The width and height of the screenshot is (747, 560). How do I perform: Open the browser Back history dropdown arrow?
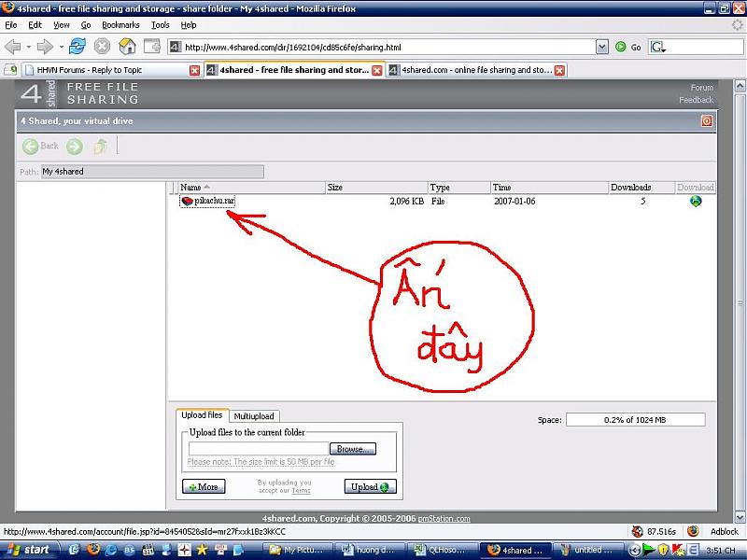coord(27,46)
